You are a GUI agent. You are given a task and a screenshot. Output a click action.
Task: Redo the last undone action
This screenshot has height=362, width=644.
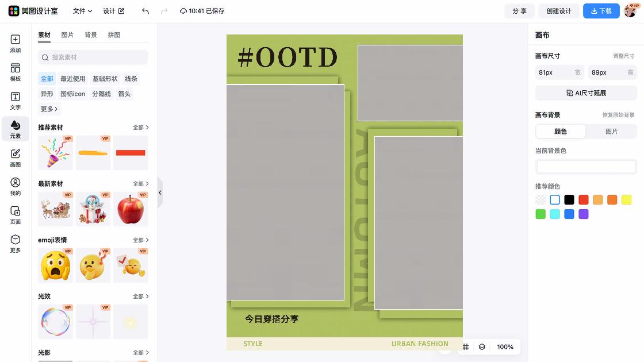164,11
